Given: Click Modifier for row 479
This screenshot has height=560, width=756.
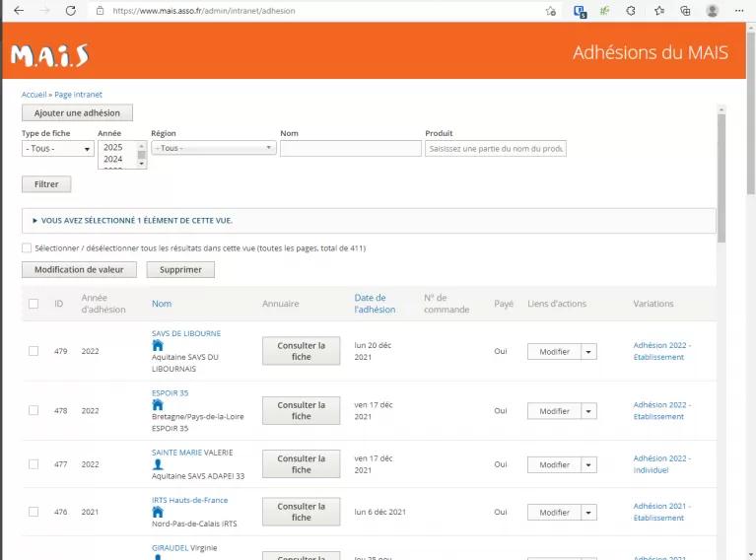Looking at the screenshot, I should tap(554, 352).
